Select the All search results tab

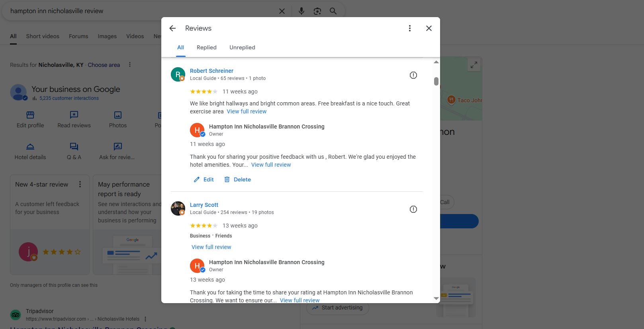pos(13,36)
